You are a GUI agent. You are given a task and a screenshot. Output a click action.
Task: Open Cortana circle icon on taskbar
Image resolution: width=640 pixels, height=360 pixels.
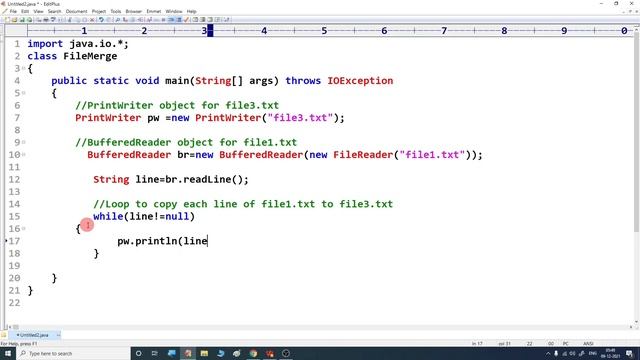click(x=138, y=353)
